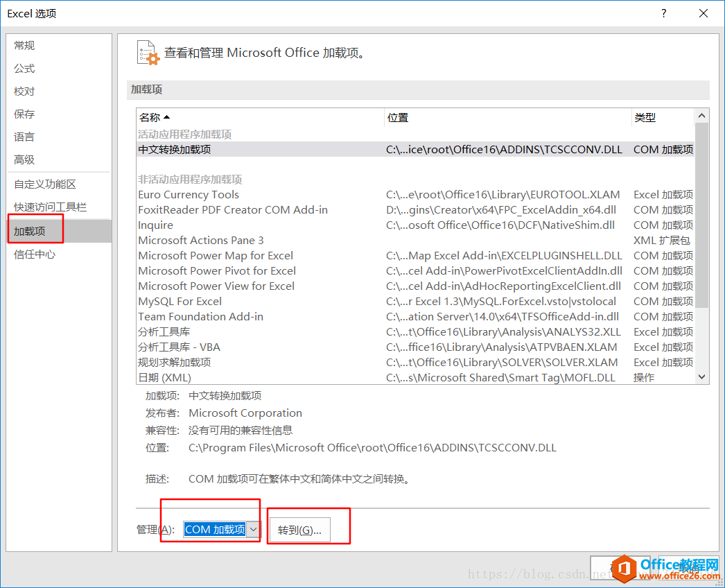Switch to the 信任中心 section

tap(33, 254)
